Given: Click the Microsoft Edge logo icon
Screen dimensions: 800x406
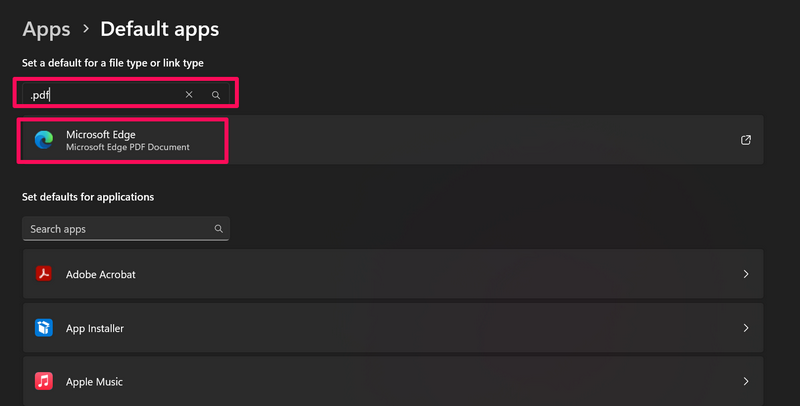Looking at the screenshot, I should point(44,140).
